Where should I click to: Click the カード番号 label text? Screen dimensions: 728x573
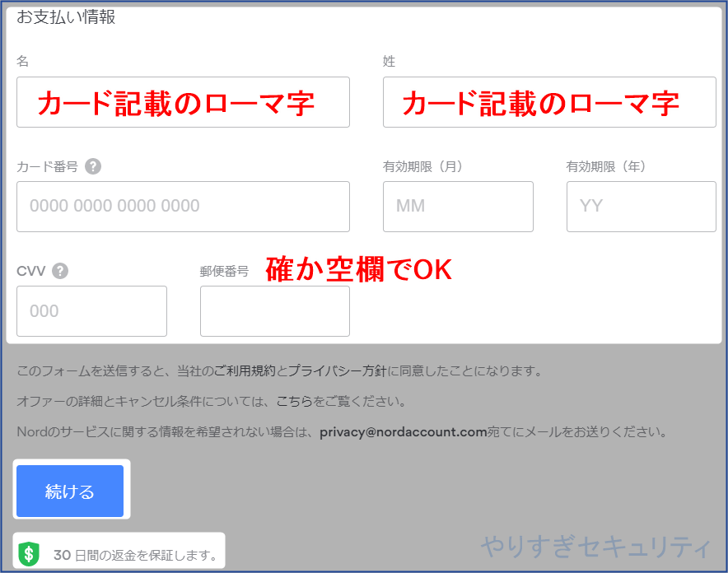click(48, 166)
